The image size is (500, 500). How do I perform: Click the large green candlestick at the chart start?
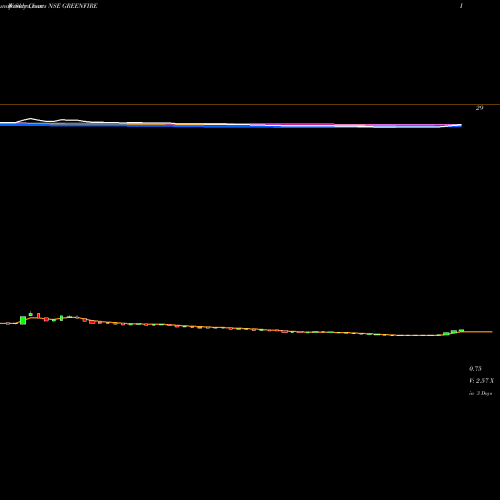23,320
